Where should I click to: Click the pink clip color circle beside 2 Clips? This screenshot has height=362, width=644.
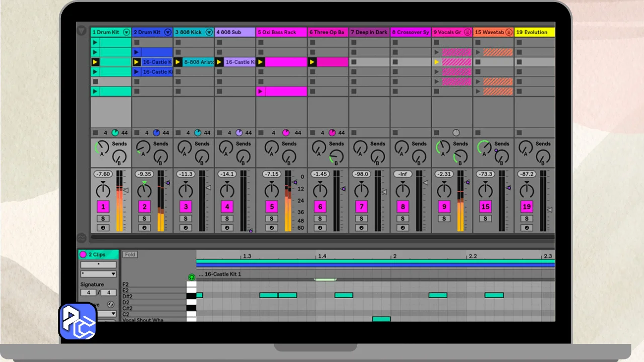pos(83,254)
